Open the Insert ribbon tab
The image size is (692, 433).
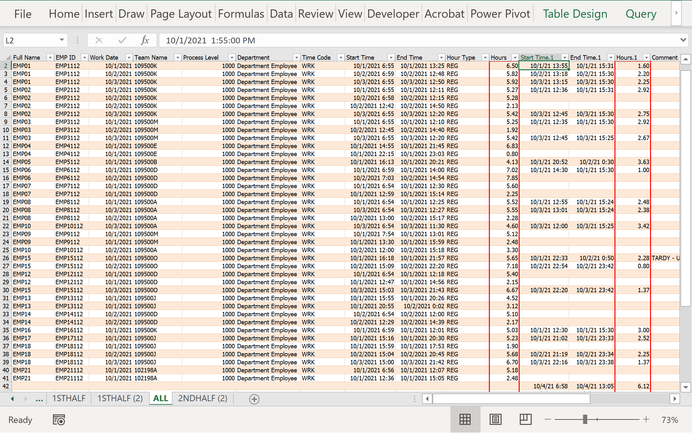coord(98,14)
